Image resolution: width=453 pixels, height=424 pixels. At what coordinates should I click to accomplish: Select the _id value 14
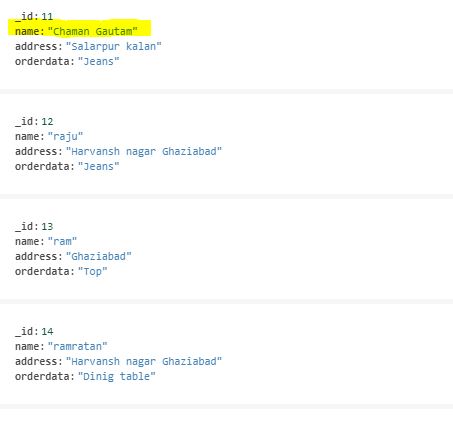pyautogui.click(x=47, y=331)
